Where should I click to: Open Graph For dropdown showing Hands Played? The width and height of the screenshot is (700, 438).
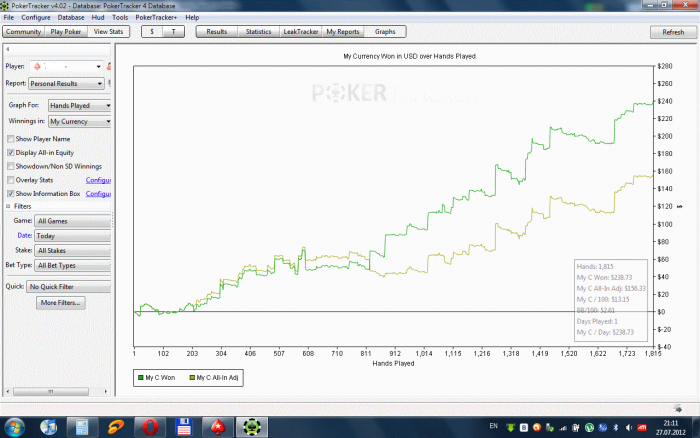[x=79, y=105]
